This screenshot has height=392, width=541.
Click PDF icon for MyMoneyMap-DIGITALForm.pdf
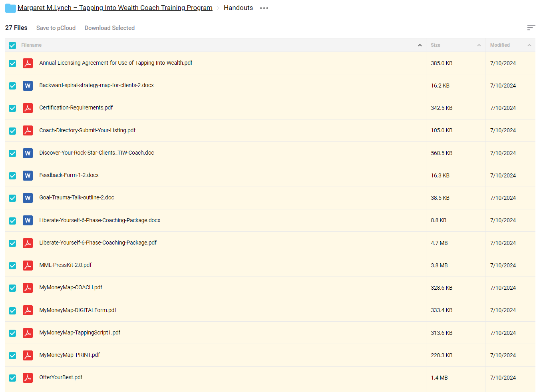pyautogui.click(x=28, y=310)
